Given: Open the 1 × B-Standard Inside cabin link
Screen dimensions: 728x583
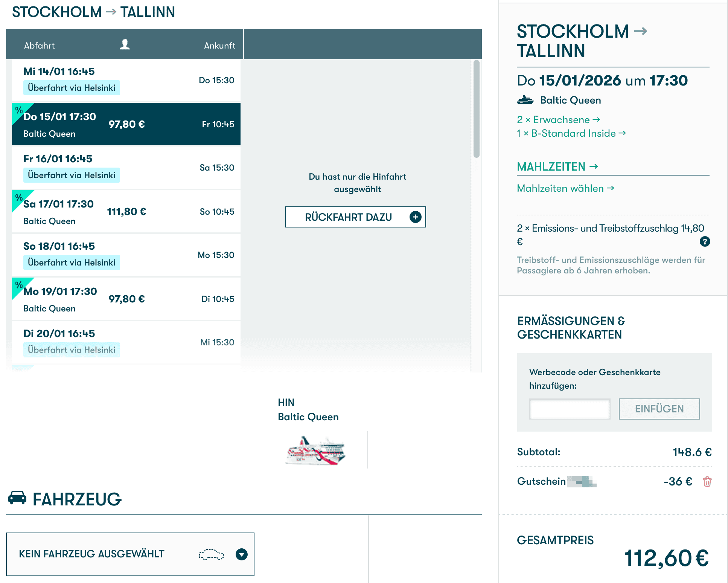Looking at the screenshot, I should pyautogui.click(x=571, y=133).
